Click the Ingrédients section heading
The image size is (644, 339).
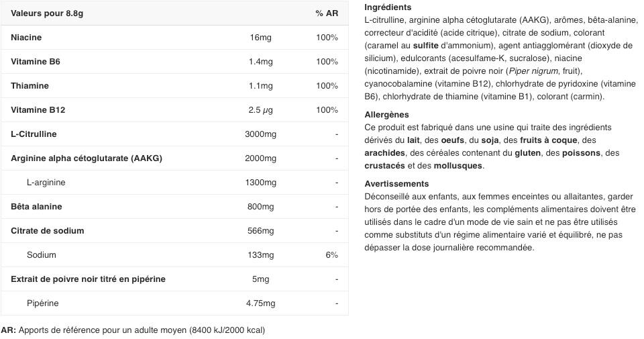(x=388, y=7)
